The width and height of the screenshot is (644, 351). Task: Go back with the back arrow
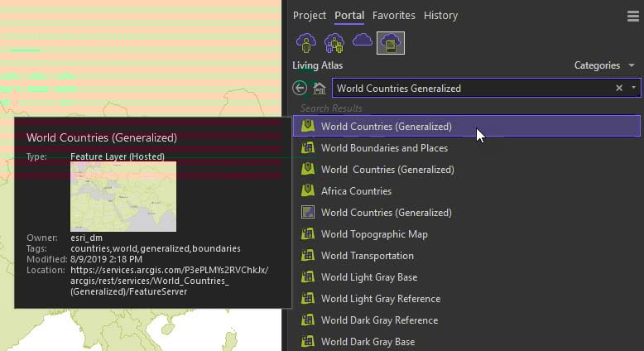(x=300, y=89)
